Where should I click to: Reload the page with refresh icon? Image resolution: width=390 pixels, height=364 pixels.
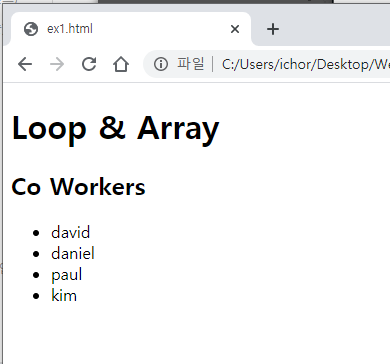tap(89, 64)
